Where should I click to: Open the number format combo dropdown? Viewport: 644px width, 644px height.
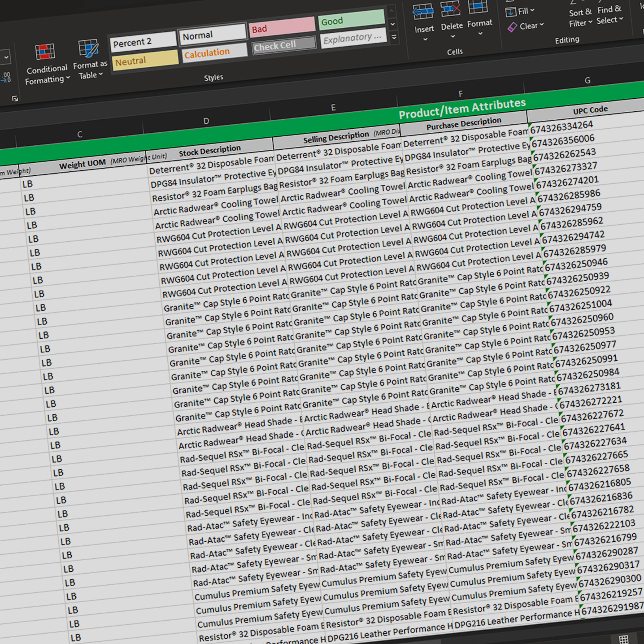(6, 57)
